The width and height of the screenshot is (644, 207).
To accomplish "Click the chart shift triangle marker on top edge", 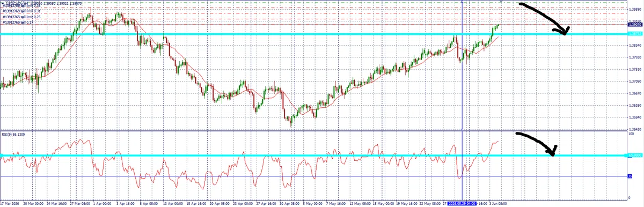I will pyautogui.click(x=501, y=2).
